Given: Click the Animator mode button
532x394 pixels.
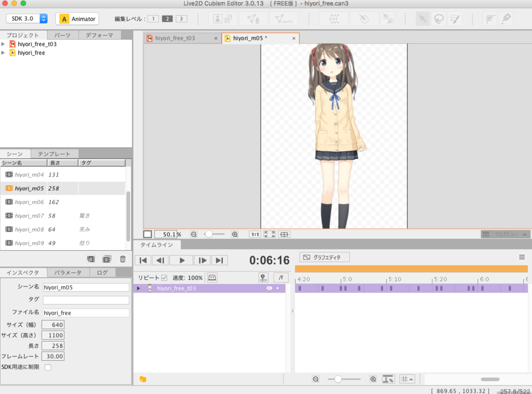Looking at the screenshot, I should tap(77, 19).
